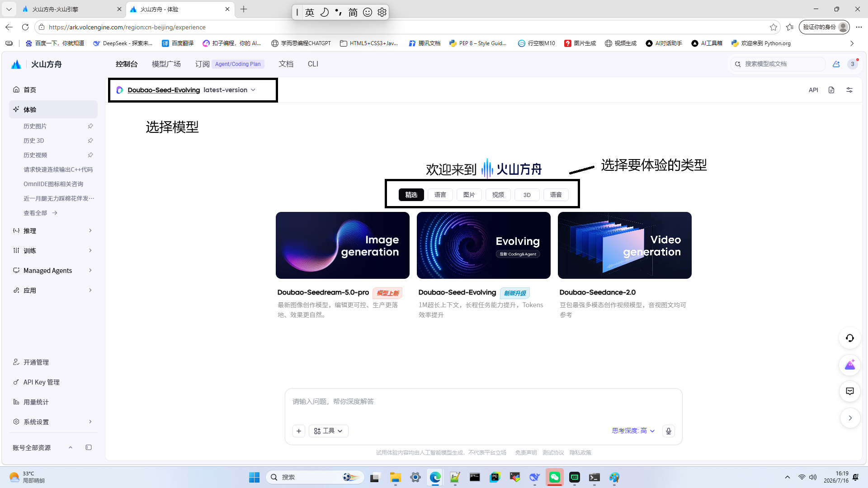Click the browser refresh icon
The height and width of the screenshot is (488, 868).
coord(25,27)
